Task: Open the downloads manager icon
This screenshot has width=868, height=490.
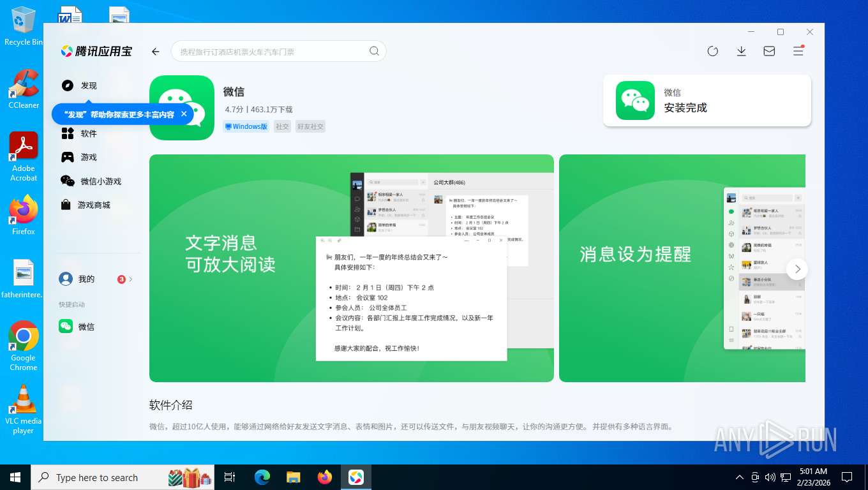Action: pyautogui.click(x=741, y=51)
